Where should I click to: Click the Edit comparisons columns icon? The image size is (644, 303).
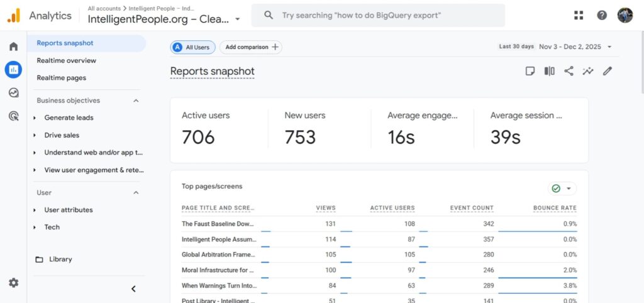tap(549, 71)
